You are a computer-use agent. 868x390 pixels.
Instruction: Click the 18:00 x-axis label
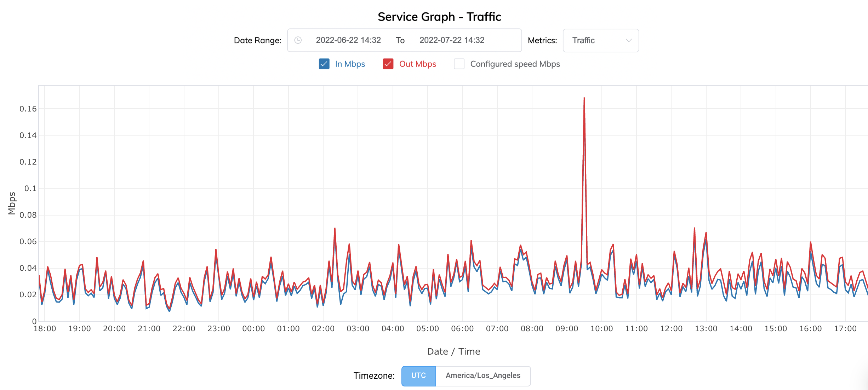coord(45,329)
